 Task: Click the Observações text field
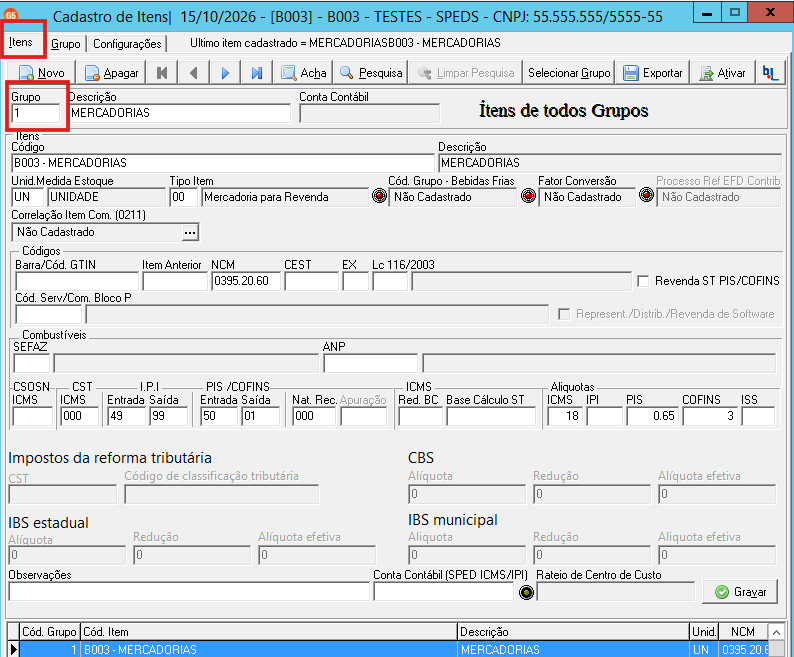[189, 592]
